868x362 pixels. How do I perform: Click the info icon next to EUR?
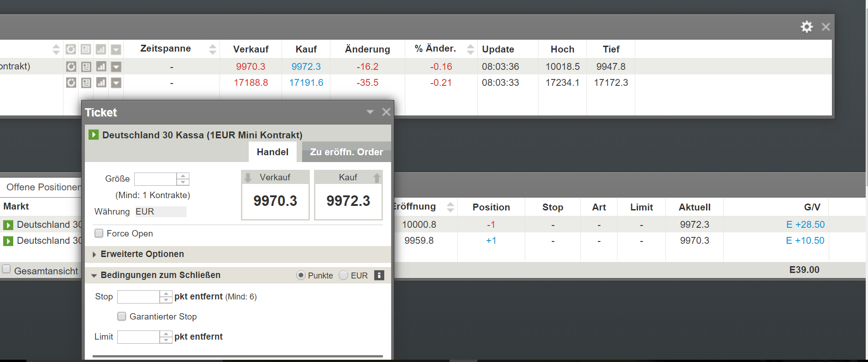379,275
